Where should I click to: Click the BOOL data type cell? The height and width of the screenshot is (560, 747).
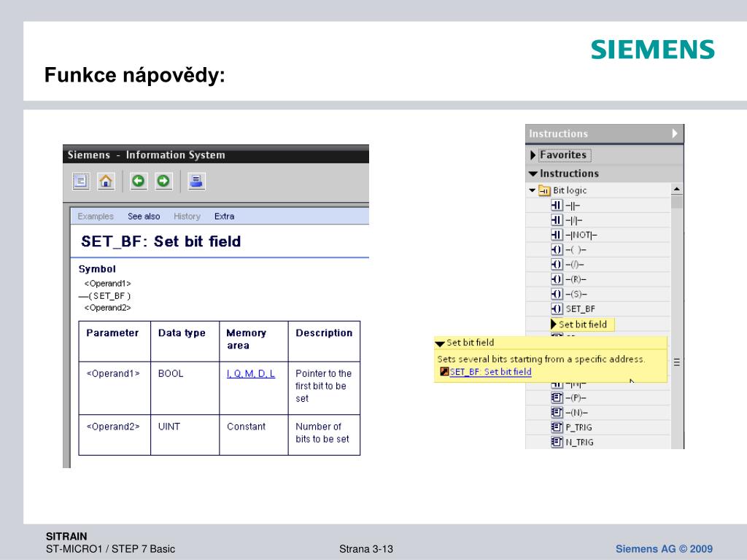click(185, 388)
